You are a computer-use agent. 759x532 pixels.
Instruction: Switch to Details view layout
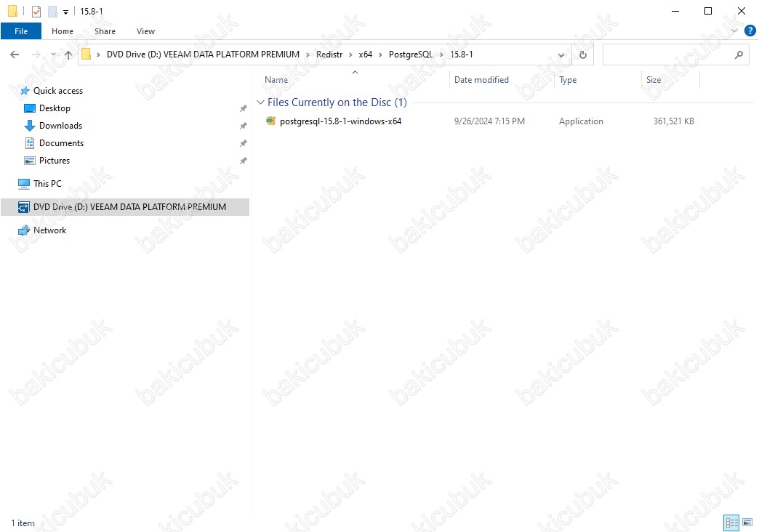731,523
